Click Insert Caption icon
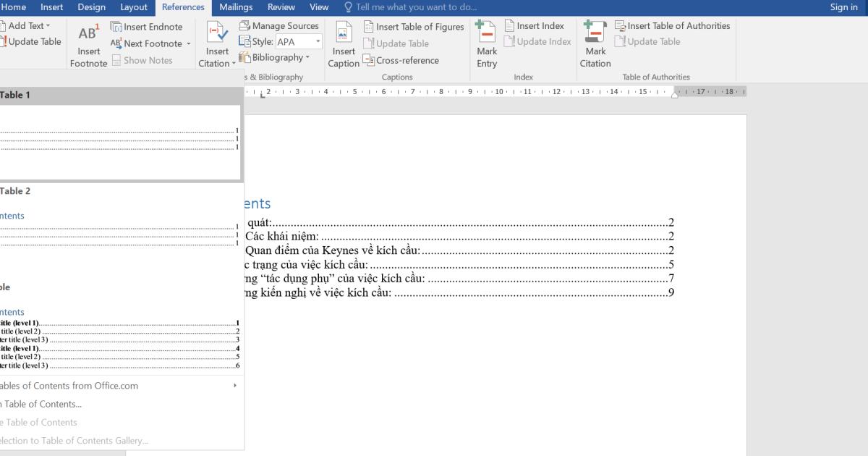 click(344, 45)
